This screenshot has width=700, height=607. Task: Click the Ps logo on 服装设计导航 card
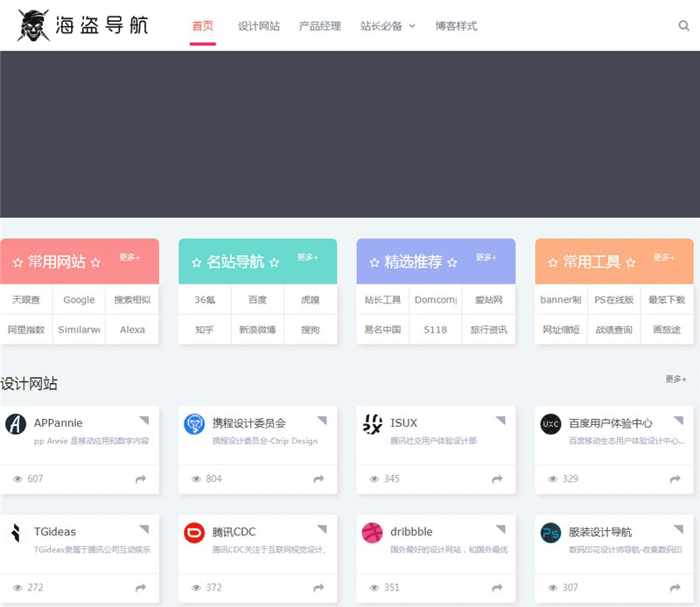[550, 533]
